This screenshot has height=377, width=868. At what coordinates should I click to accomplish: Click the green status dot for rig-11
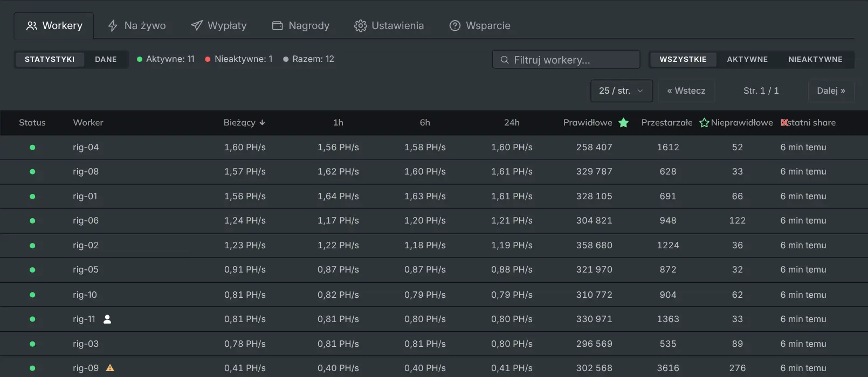point(32,319)
